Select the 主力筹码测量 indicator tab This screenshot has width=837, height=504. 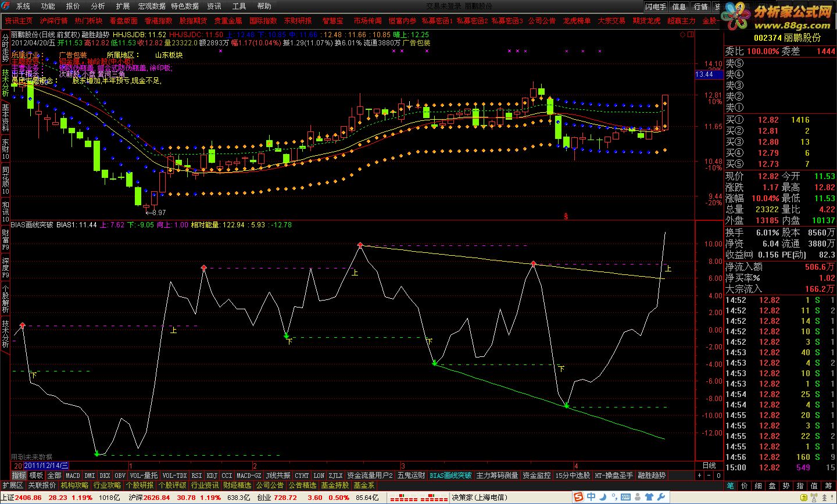497,476
